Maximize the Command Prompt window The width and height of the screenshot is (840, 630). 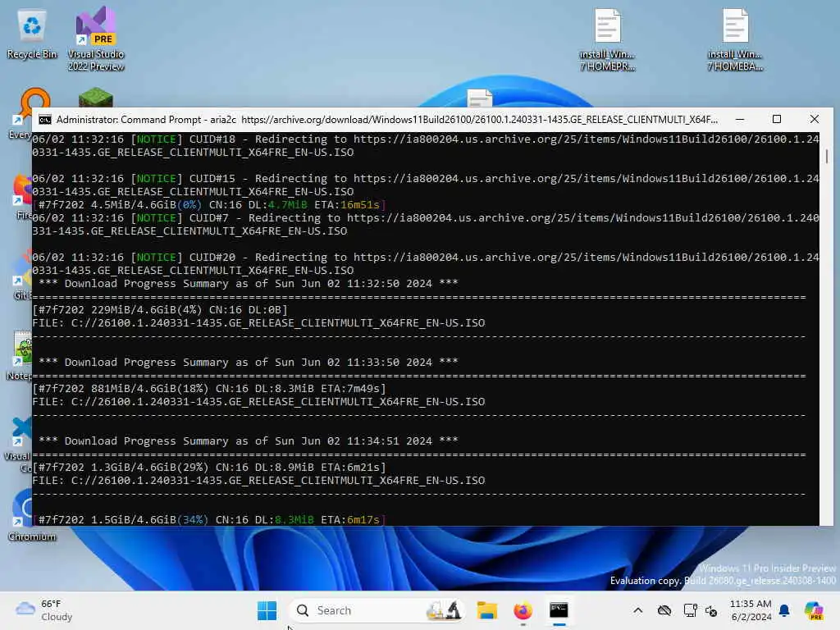point(777,120)
